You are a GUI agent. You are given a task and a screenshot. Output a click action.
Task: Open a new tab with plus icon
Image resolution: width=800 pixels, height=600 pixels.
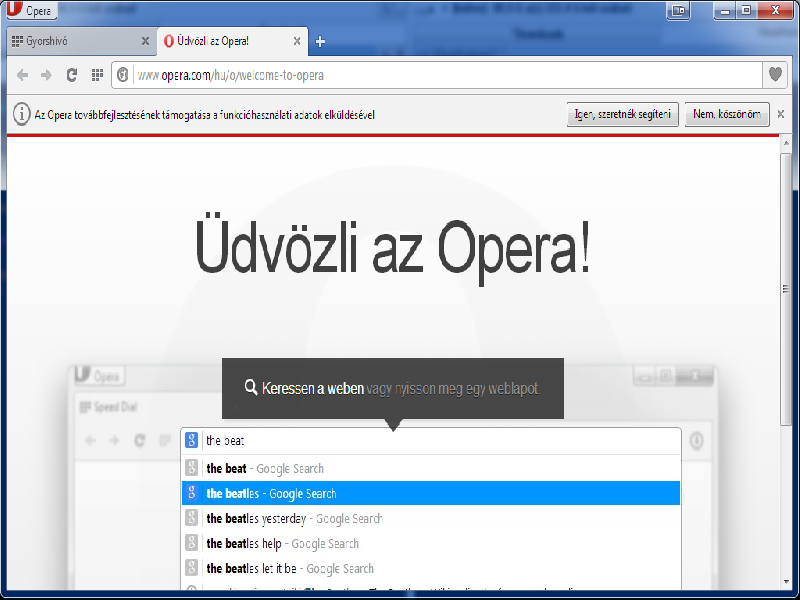click(x=320, y=42)
